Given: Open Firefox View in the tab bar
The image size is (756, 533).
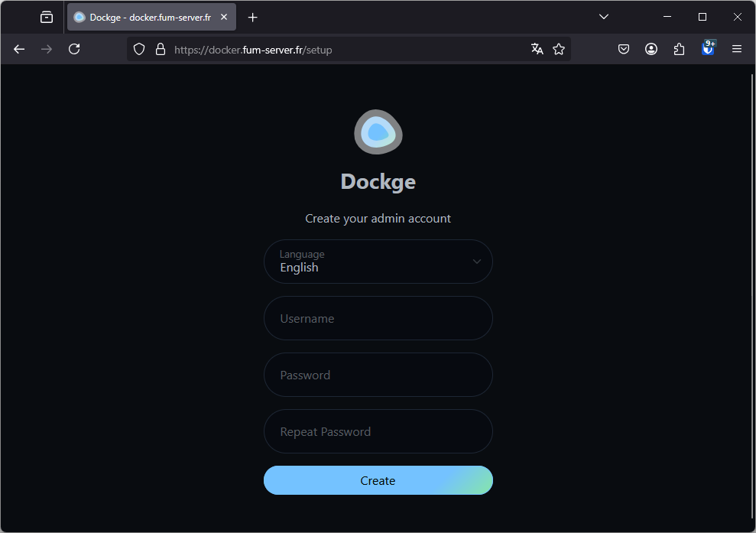Looking at the screenshot, I should [x=46, y=16].
